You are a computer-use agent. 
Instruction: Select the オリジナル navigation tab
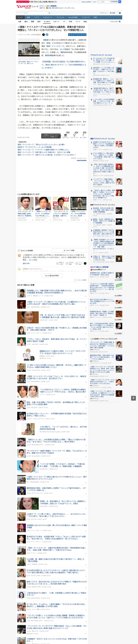[x=60, y=17]
